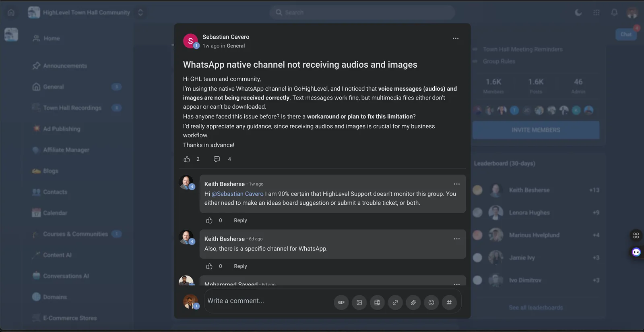Viewport: 644px width, 332px height.
Task: Open the Courses & Communities channel
Action: 76,234
